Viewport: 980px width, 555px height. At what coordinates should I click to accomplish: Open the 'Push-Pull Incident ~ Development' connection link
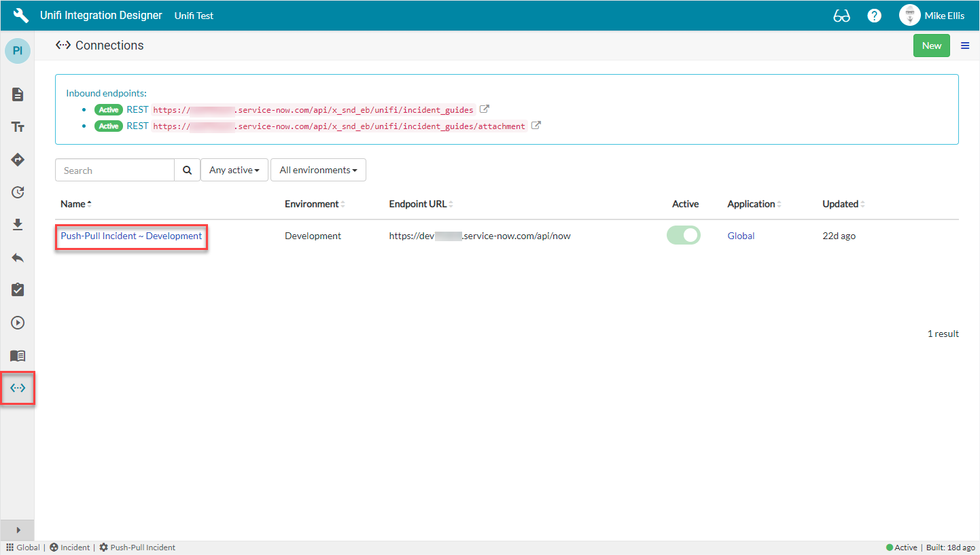(130, 236)
